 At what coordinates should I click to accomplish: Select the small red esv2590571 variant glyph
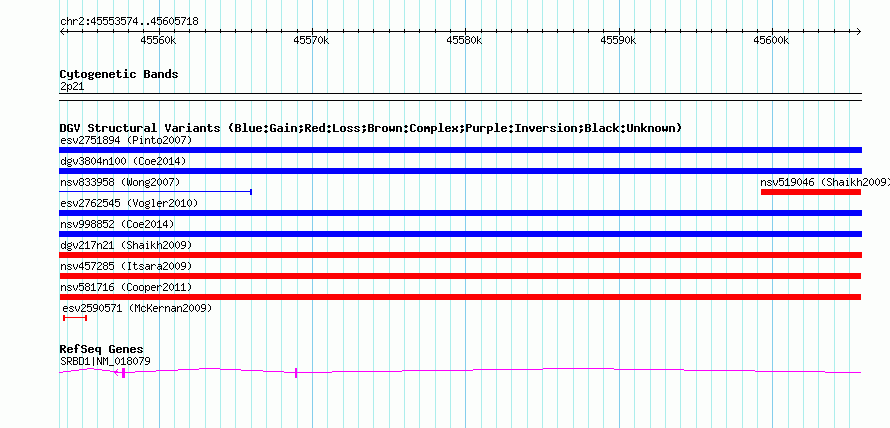75,318
